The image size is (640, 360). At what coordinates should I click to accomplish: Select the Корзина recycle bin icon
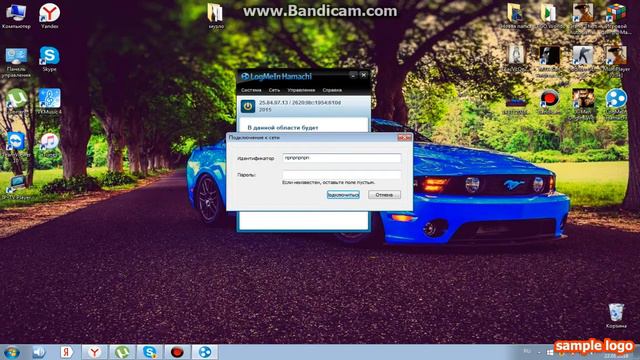(616, 315)
